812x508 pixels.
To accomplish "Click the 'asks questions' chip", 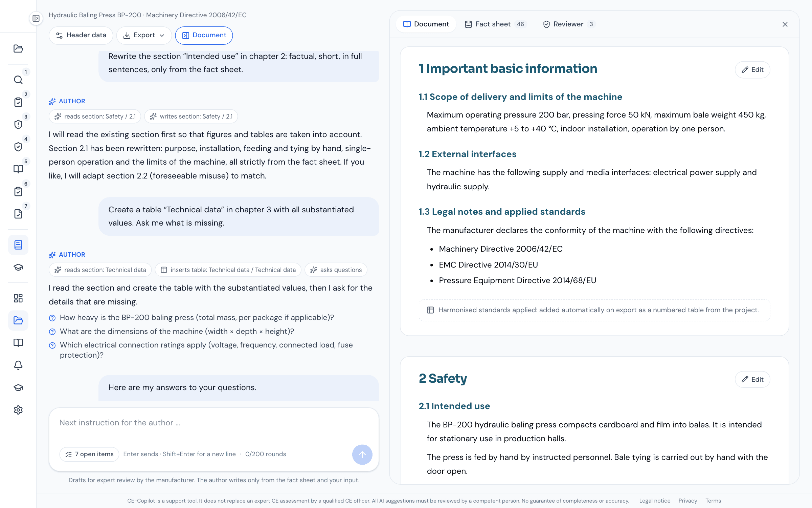I will click(x=336, y=270).
